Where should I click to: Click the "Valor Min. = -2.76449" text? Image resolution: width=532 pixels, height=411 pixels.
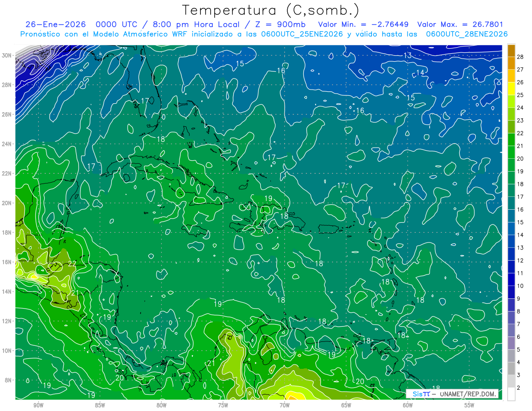(364, 24)
